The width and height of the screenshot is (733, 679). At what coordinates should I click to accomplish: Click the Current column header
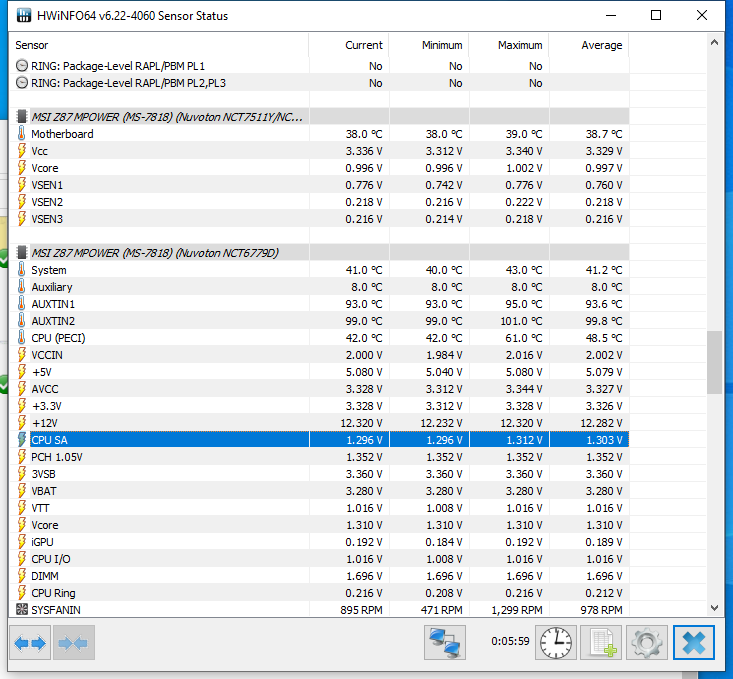click(349, 45)
